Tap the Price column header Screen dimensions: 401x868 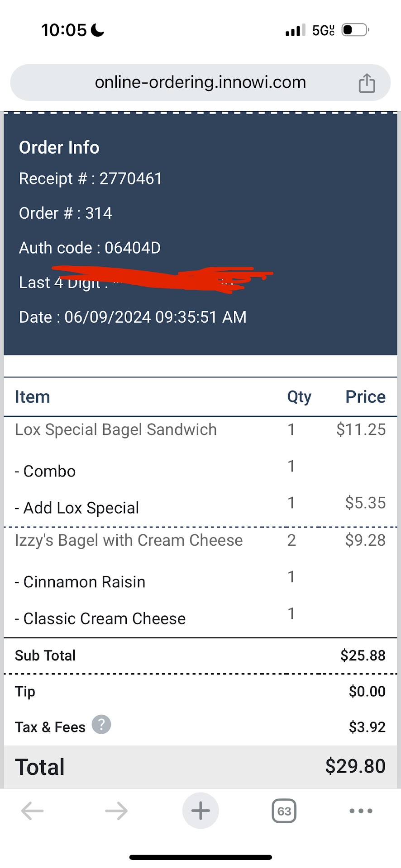point(365,397)
